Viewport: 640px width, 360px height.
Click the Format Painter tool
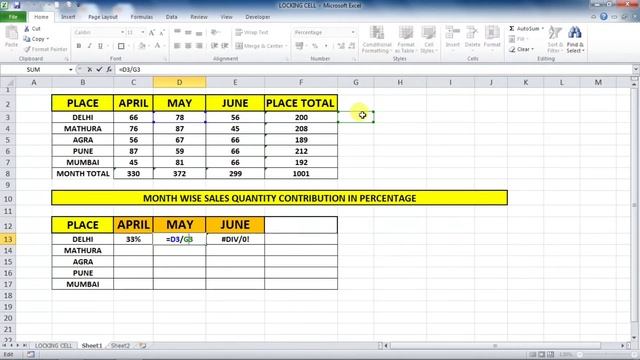click(45, 49)
